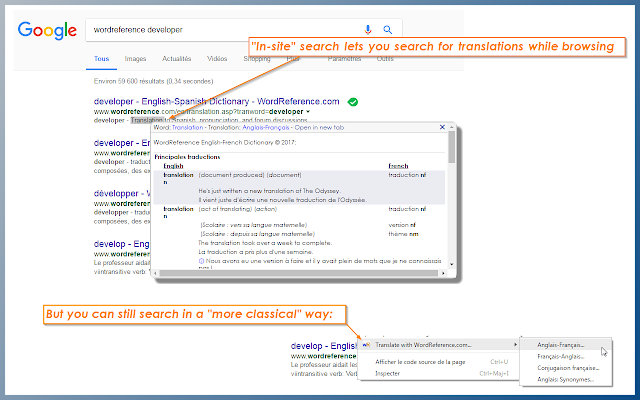The height and width of the screenshot is (400, 640).
Task: Click the highlighted 'Translation' word in first snippet
Action: (x=147, y=120)
